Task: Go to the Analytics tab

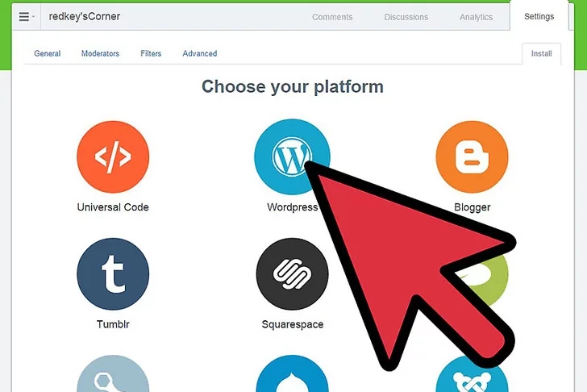Action: (476, 17)
